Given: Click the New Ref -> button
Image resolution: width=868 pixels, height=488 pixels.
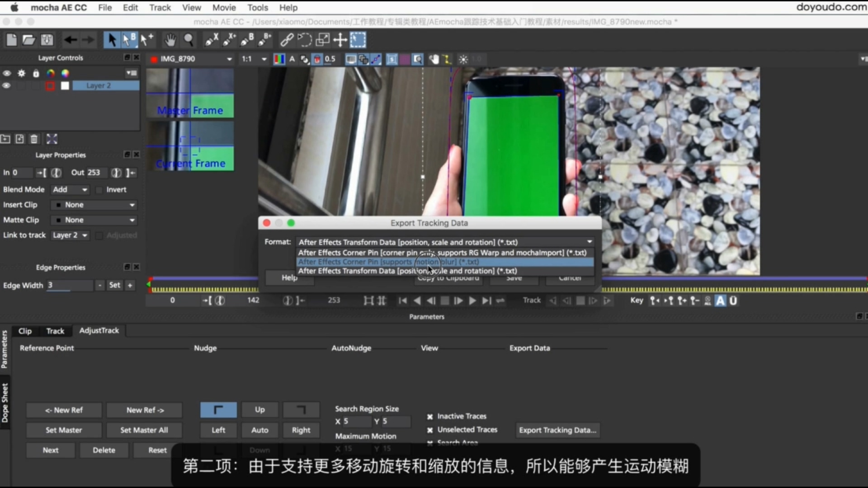Looking at the screenshot, I should coord(145,410).
